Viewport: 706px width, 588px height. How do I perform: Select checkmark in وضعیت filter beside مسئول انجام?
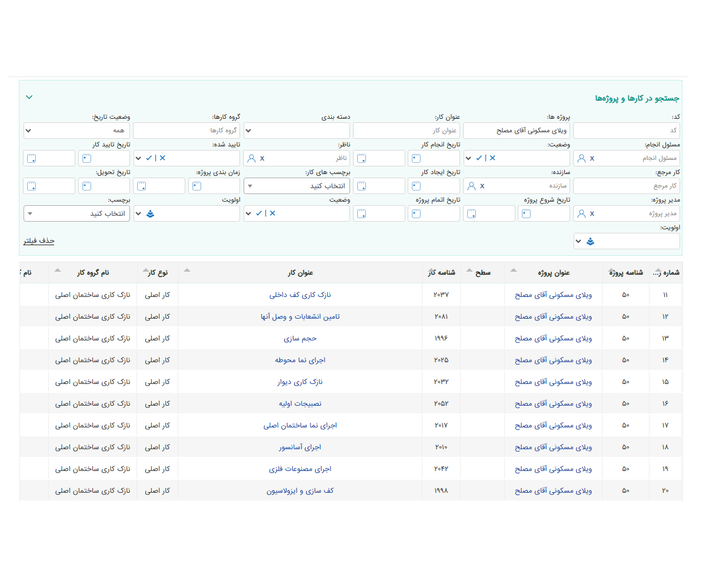click(x=479, y=158)
